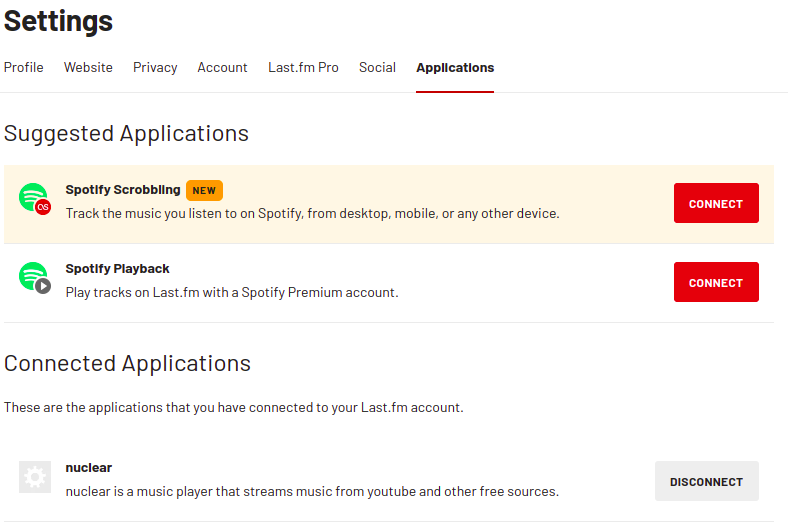The width and height of the screenshot is (788, 522).
Task: Click the Settings page heading
Action: pyautogui.click(x=58, y=21)
